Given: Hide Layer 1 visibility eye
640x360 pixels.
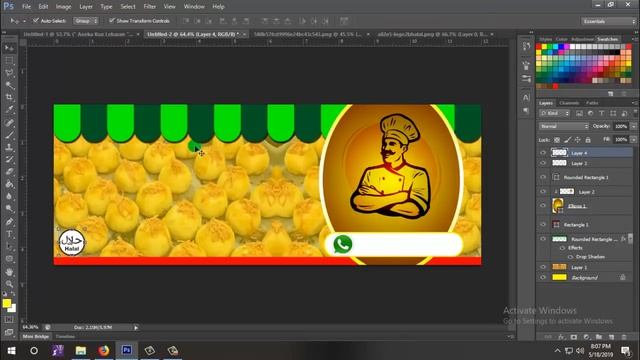Looking at the screenshot, I should click(x=543, y=267).
